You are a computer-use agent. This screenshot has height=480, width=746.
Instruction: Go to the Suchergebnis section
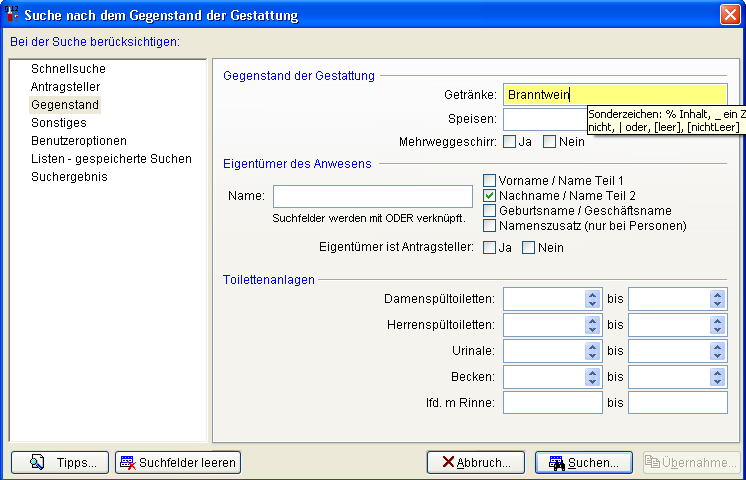69,177
